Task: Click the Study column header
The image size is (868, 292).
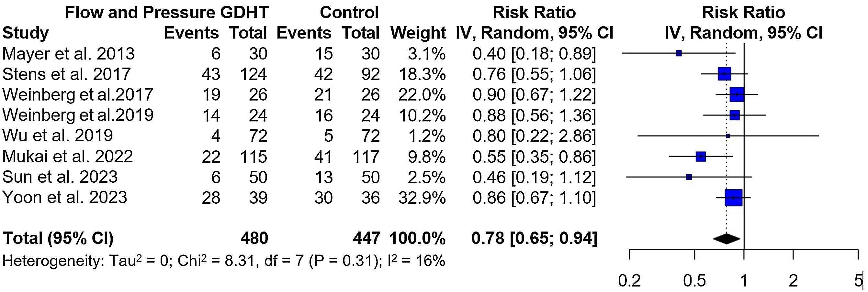Action: [26, 33]
